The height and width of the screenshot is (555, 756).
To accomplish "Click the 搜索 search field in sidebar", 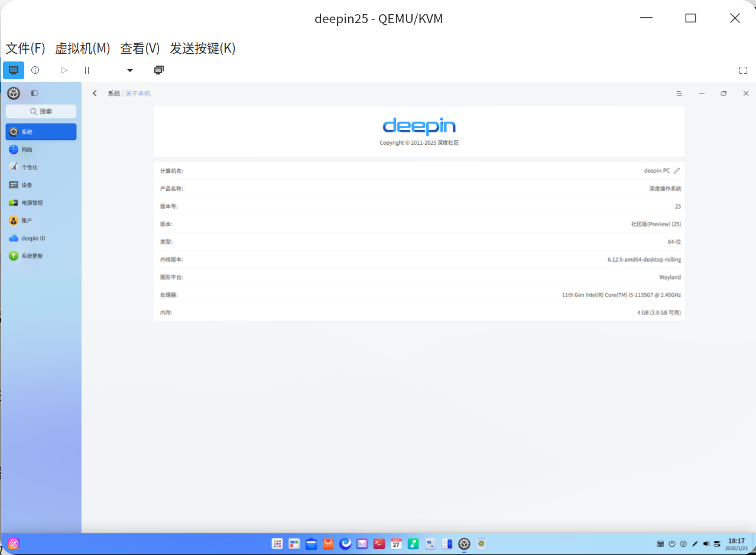I will click(41, 111).
